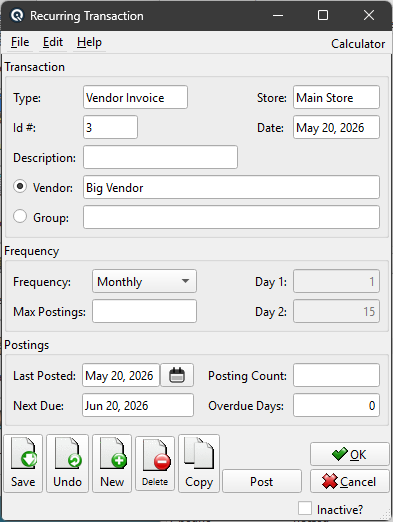Click the empty Description field
This screenshot has height=522, width=393.
click(160, 157)
